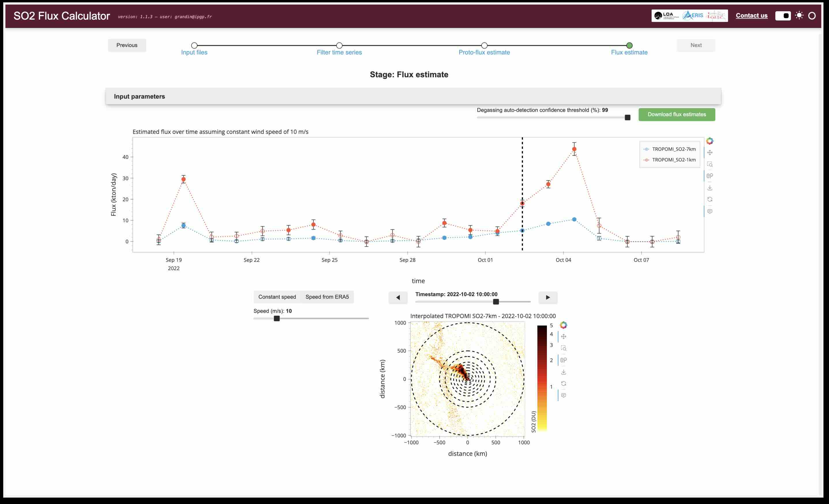This screenshot has height=504, width=829.
Task: Select Box Zoom tool on flux chart
Action: tap(710, 164)
